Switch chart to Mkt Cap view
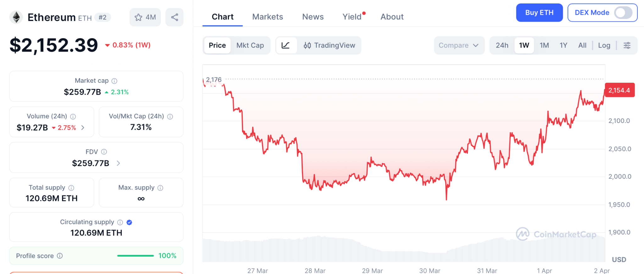 click(250, 45)
